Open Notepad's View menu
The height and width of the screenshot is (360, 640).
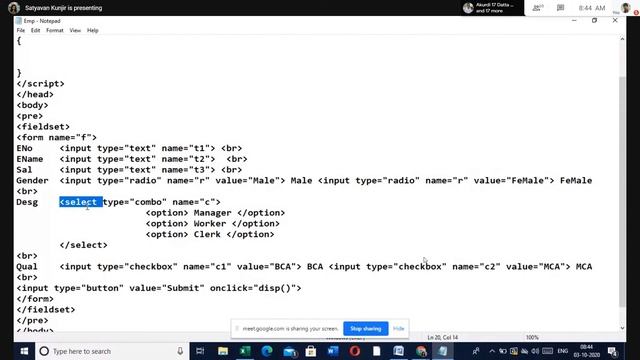(75, 31)
